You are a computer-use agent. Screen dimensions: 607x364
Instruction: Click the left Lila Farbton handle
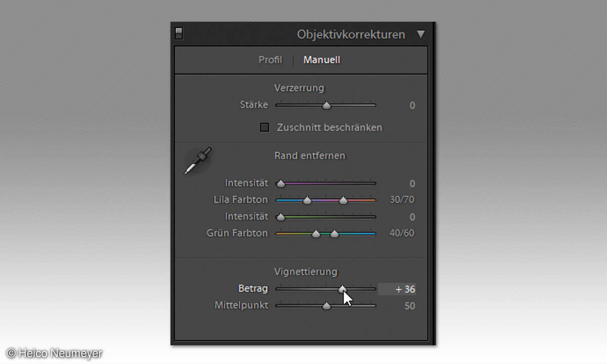[x=307, y=200]
